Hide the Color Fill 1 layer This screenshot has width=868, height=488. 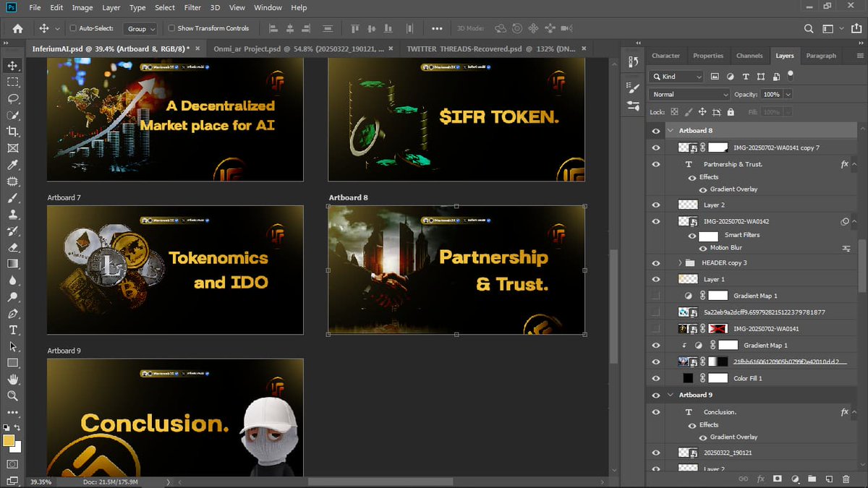tap(656, 378)
